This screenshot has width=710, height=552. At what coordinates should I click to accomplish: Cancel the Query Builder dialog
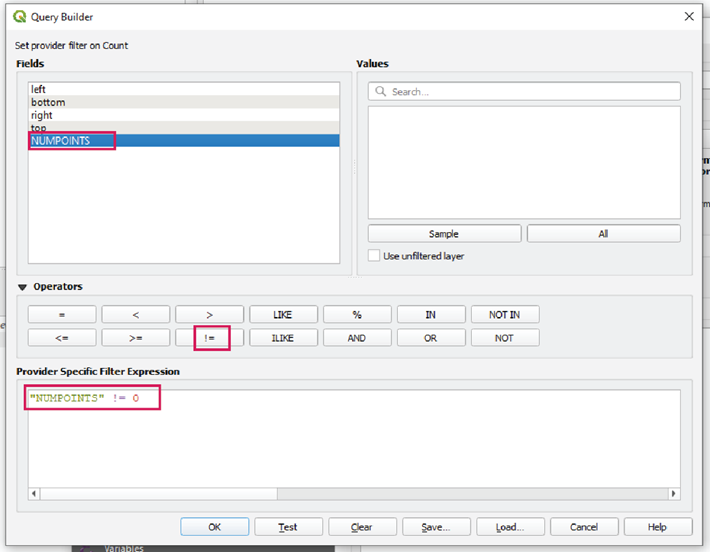click(584, 527)
